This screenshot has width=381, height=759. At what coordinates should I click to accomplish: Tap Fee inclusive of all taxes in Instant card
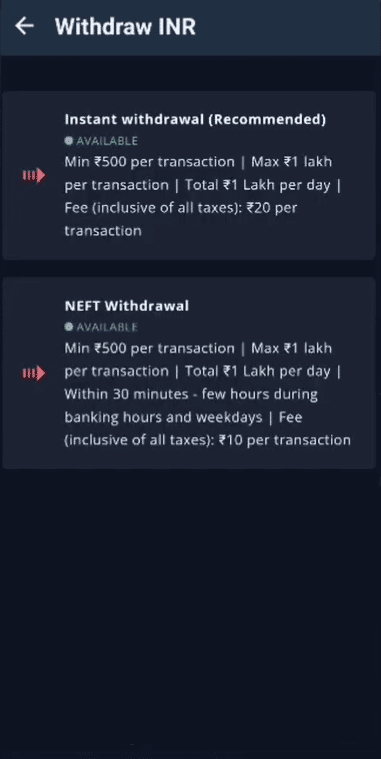tap(153, 208)
